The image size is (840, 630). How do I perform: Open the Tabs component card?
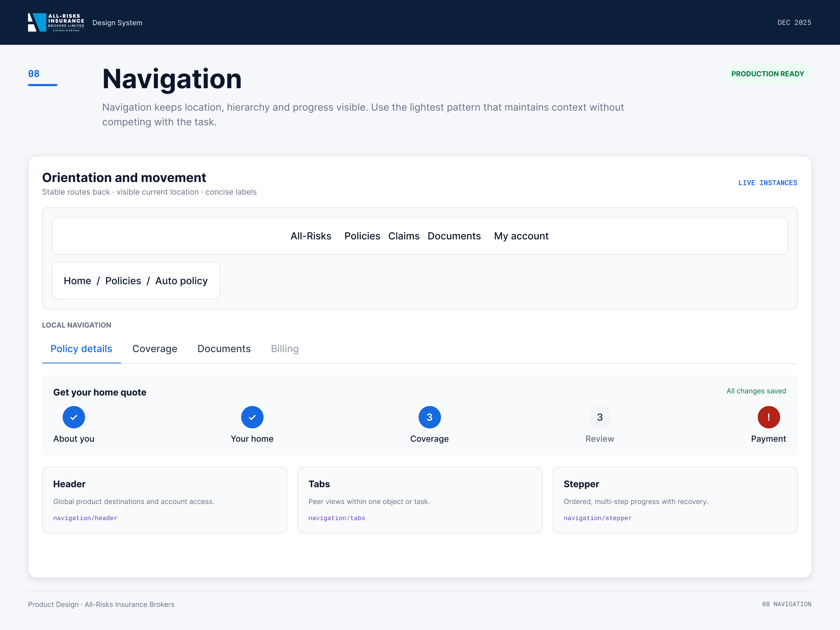point(420,500)
